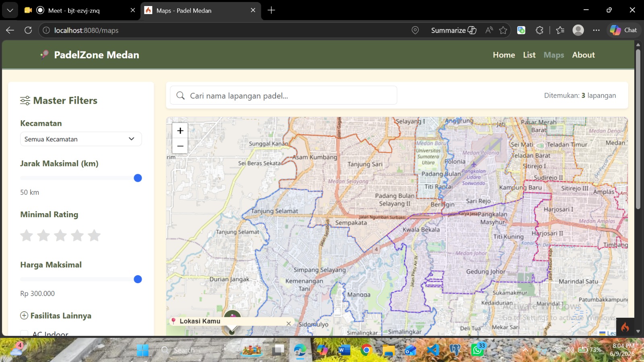The width and height of the screenshot is (644, 362).
Task: Open Windows Start menu
Action: (x=142, y=350)
